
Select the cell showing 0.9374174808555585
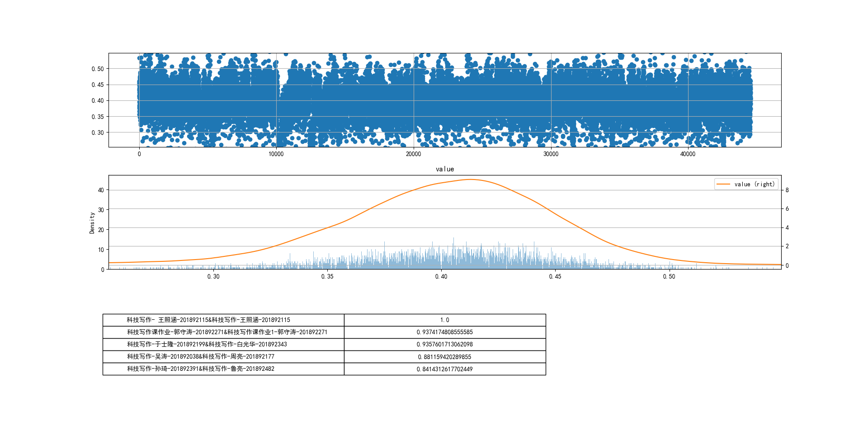point(445,332)
